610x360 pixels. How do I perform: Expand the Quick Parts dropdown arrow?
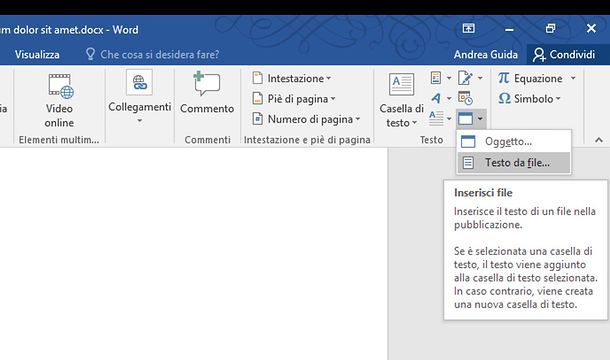point(449,78)
